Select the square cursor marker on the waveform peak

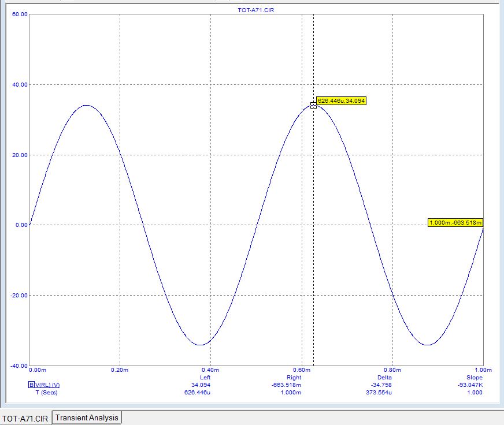313,105
